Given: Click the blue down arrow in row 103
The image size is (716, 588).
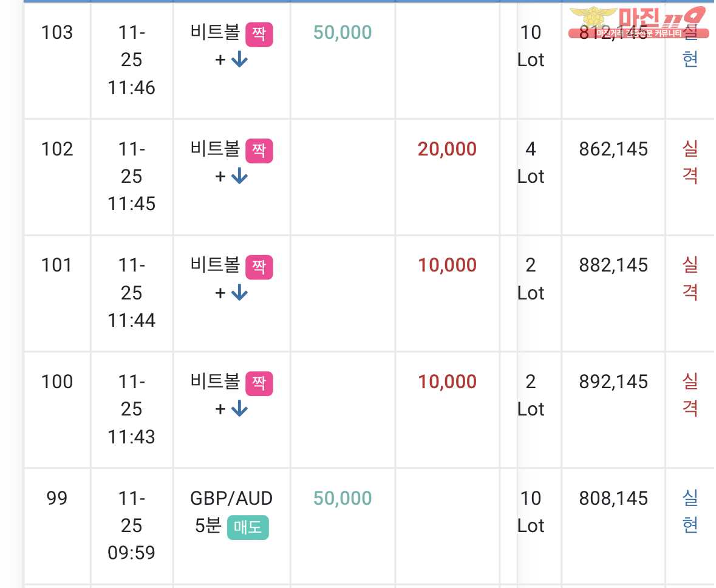Looking at the screenshot, I should (x=239, y=60).
